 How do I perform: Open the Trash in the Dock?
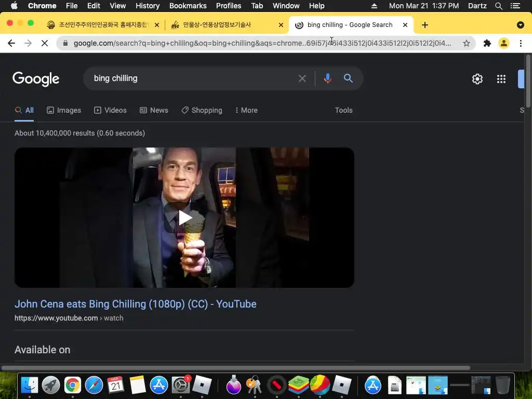[503, 385]
